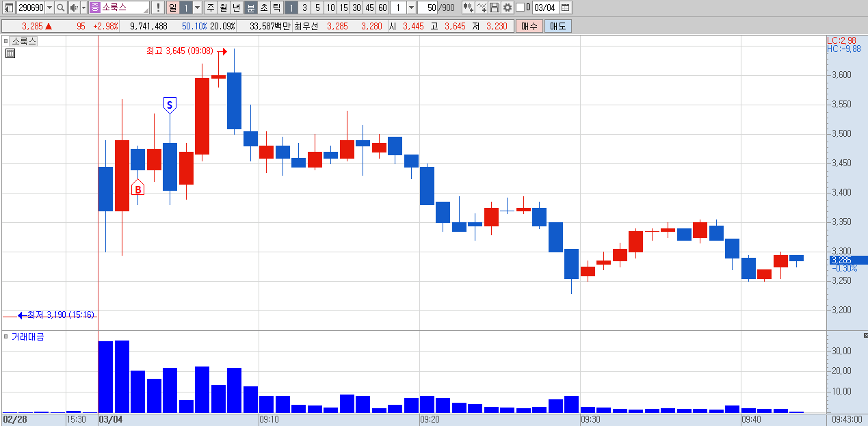The image size is (868, 426).
Task: Open the candlestick chart type icon
Action: point(468,8)
